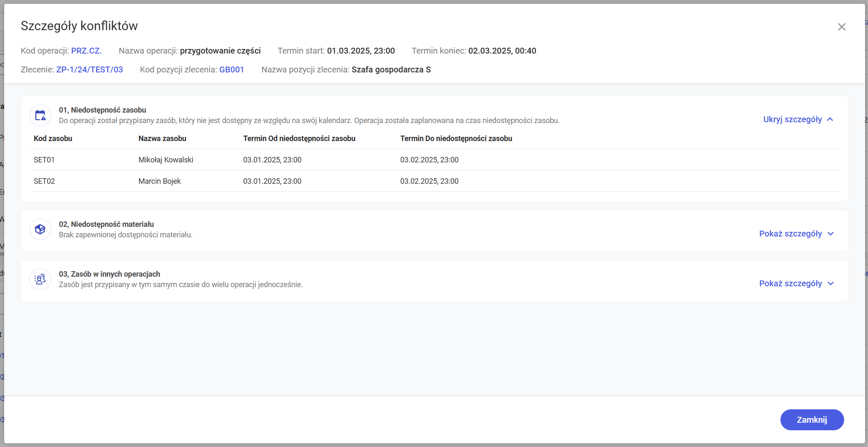This screenshot has height=447, width=868.
Task: Open order position code GB001
Action: tap(232, 69)
